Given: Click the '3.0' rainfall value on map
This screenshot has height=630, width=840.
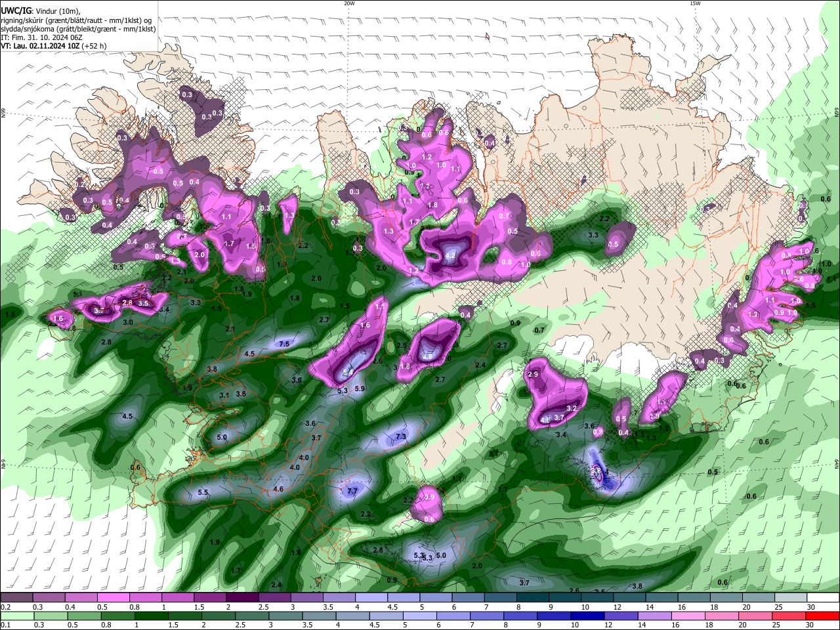Looking at the screenshot, I should pyautogui.click(x=128, y=322).
